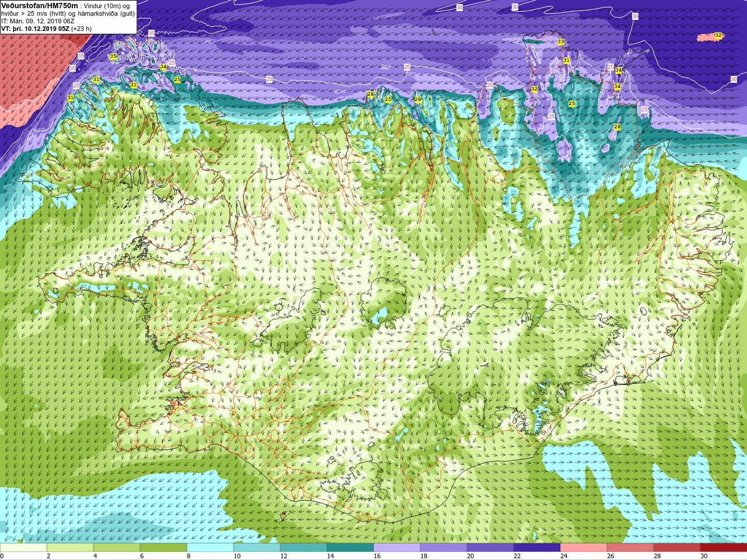The image size is (747, 560).
Task: Click the legend scale value 16
Action: pyautogui.click(x=377, y=556)
